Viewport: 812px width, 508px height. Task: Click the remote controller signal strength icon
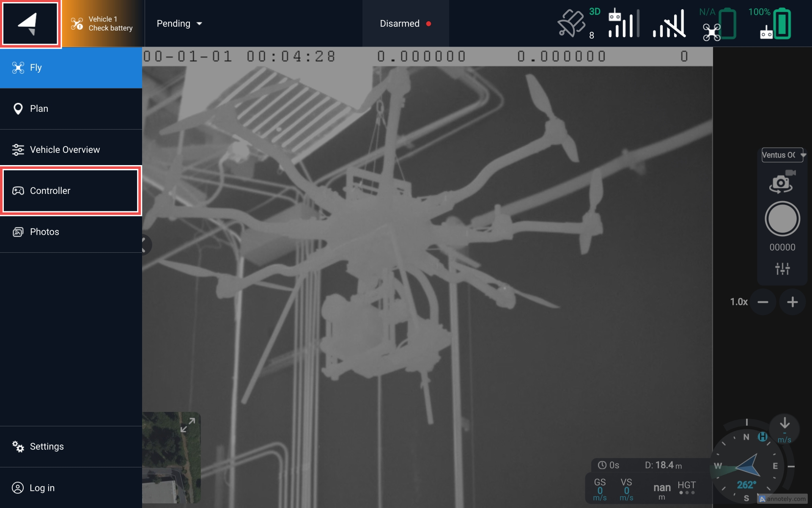coord(623,24)
